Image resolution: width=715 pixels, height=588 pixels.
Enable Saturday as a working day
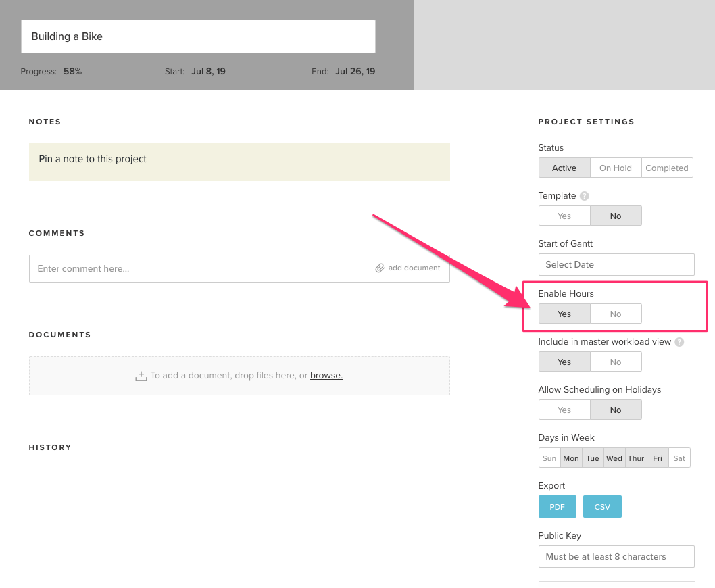pos(679,458)
